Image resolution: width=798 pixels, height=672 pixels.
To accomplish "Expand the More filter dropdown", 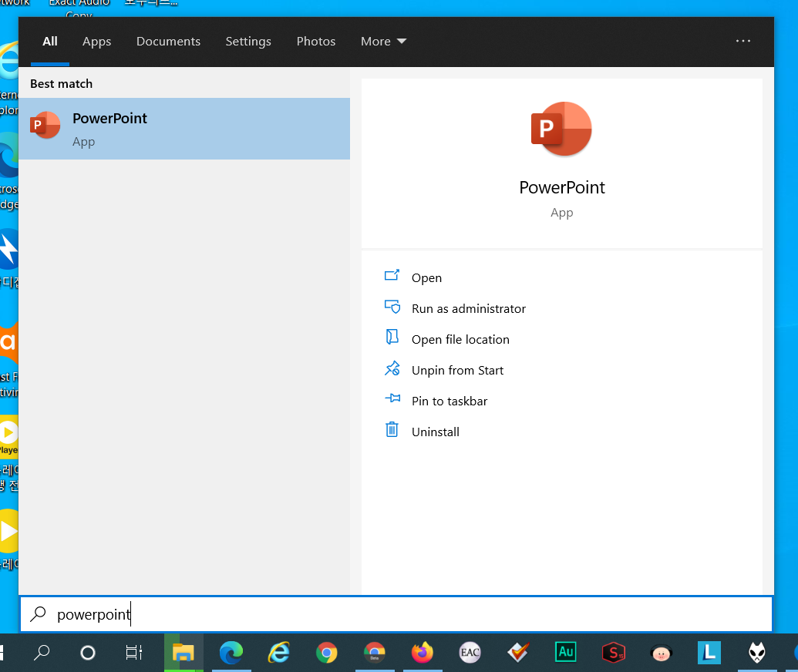I will click(383, 41).
